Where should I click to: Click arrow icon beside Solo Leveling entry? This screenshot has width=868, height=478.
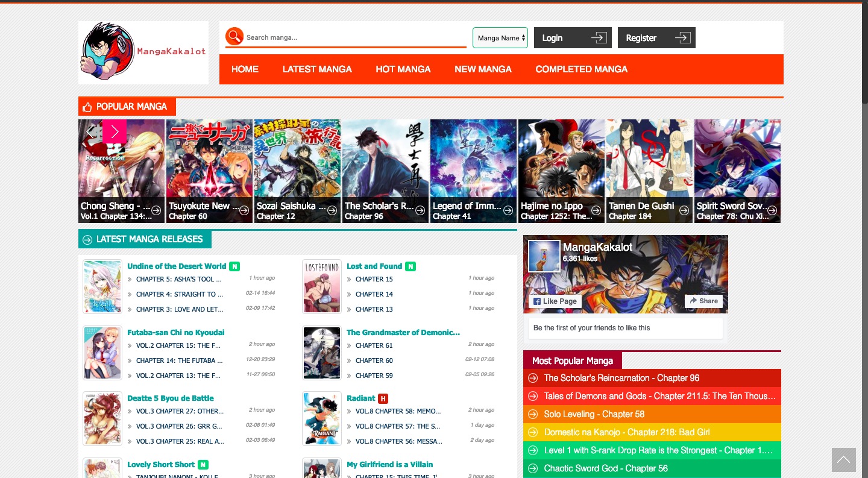click(x=533, y=414)
